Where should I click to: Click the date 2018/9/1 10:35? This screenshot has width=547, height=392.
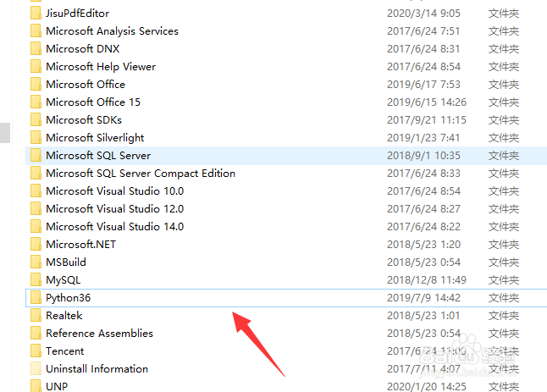pos(423,156)
